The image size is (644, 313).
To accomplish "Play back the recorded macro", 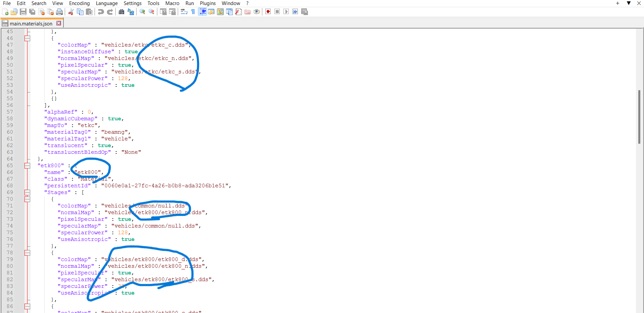I will pyautogui.click(x=286, y=12).
